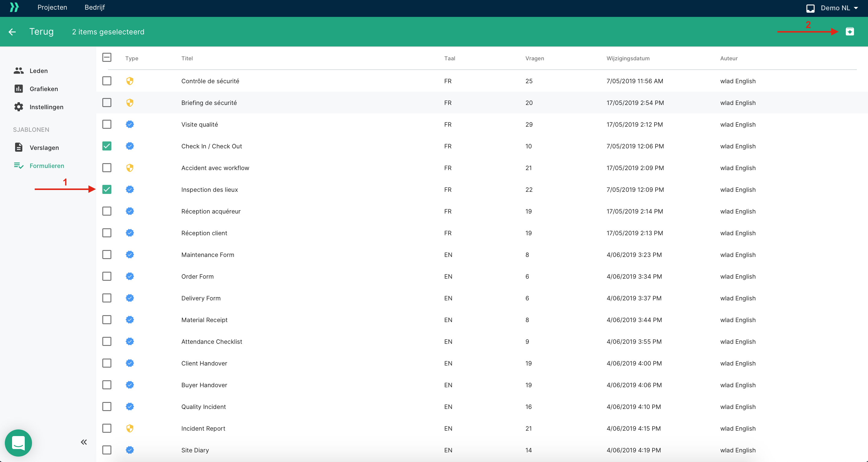Image resolution: width=868 pixels, height=462 pixels.
Task: Check the box for Attendance Checklist
Action: click(107, 341)
